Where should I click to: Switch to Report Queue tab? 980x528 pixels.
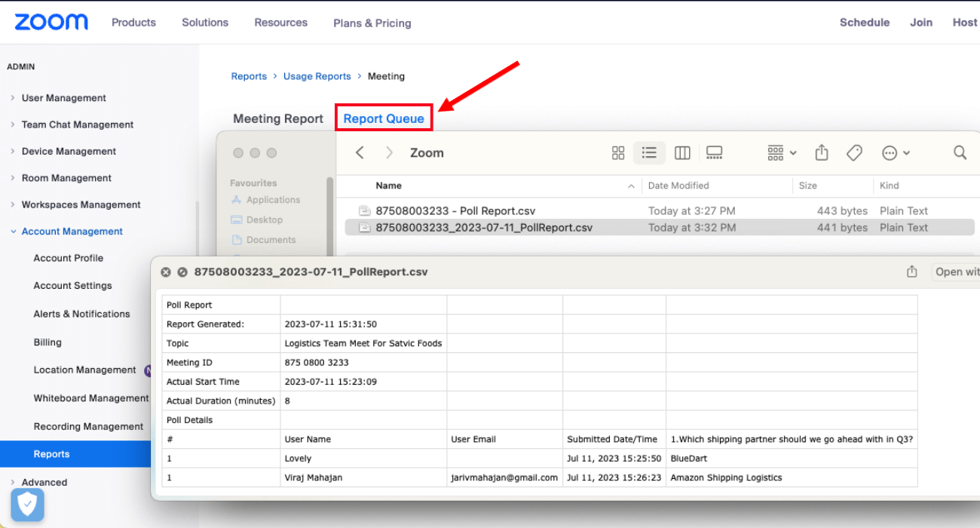[384, 118]
